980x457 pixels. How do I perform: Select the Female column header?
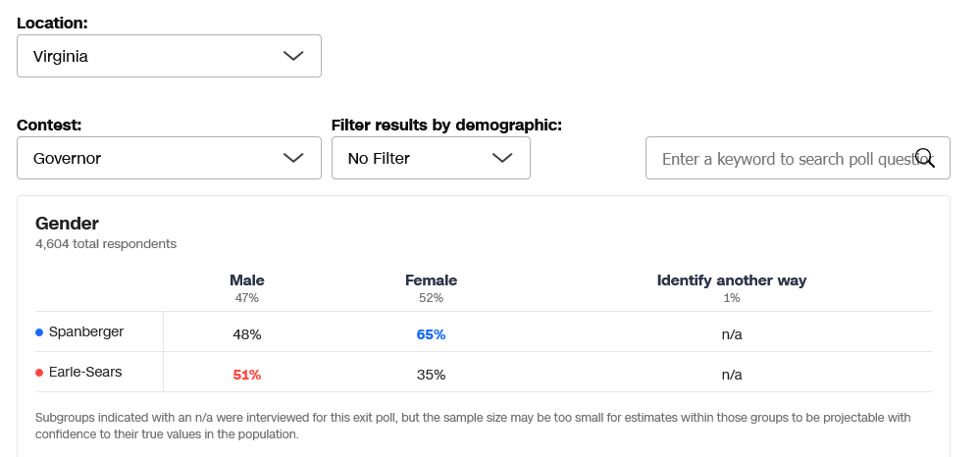[432, 280]
